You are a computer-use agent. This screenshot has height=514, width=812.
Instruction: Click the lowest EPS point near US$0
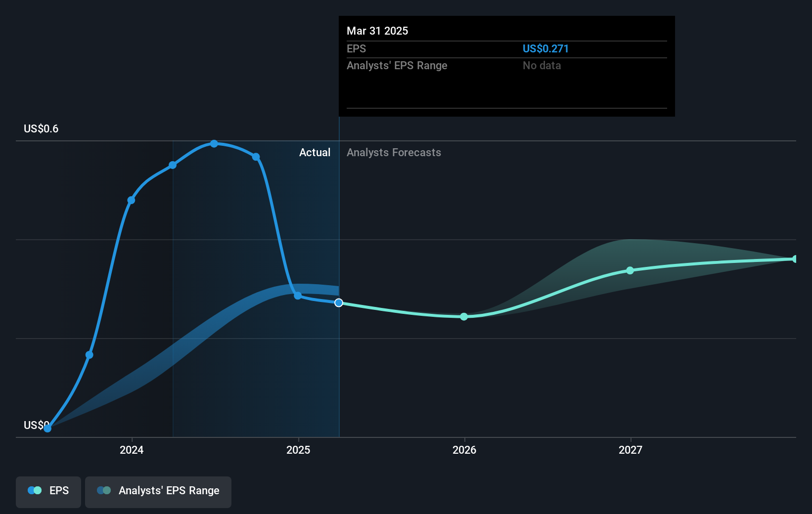47,428
